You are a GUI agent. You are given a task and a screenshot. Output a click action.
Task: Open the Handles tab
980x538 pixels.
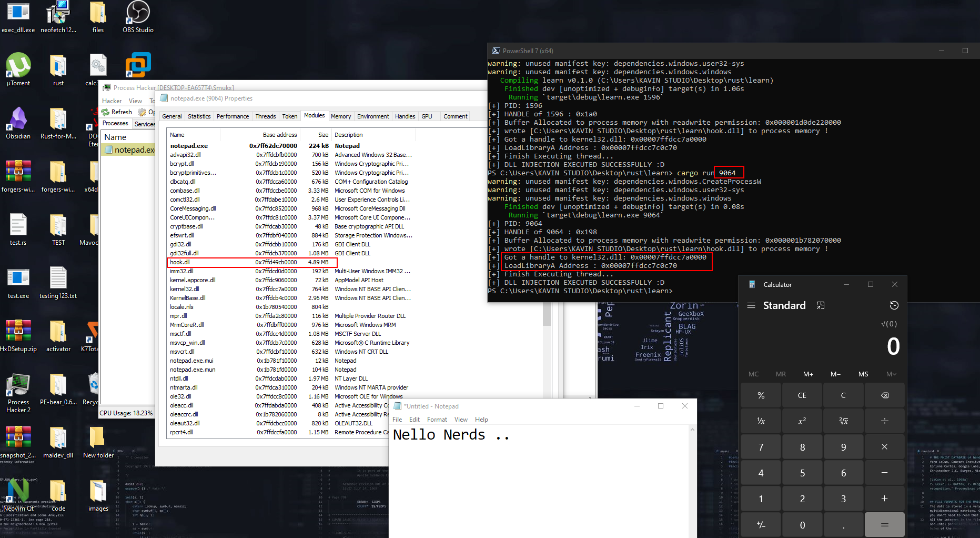click(405, 116)
